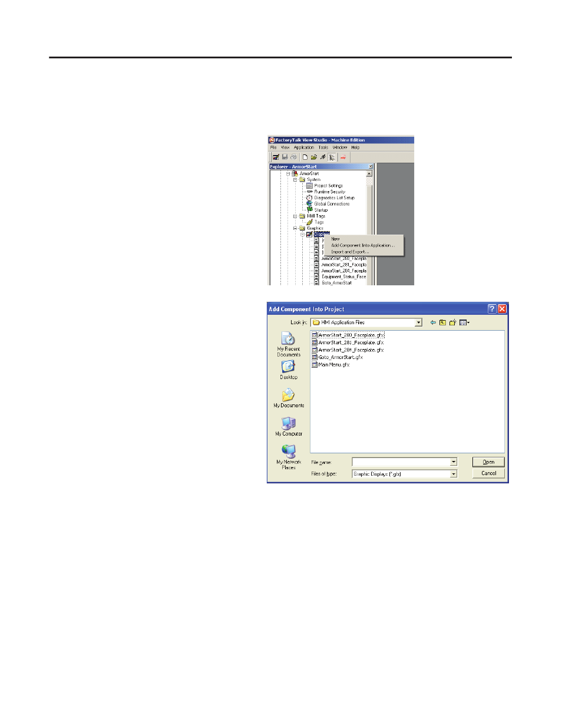Click the dialog Help question-mark button

[492, 309]
